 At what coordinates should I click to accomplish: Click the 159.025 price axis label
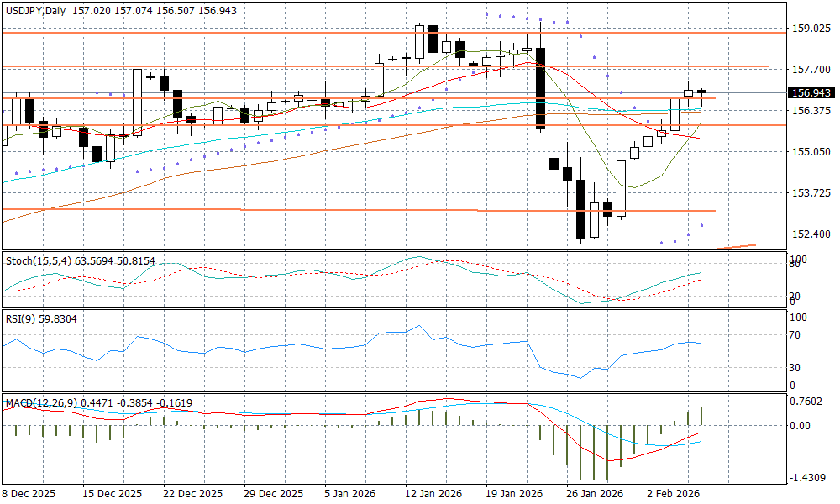[811, 29]
